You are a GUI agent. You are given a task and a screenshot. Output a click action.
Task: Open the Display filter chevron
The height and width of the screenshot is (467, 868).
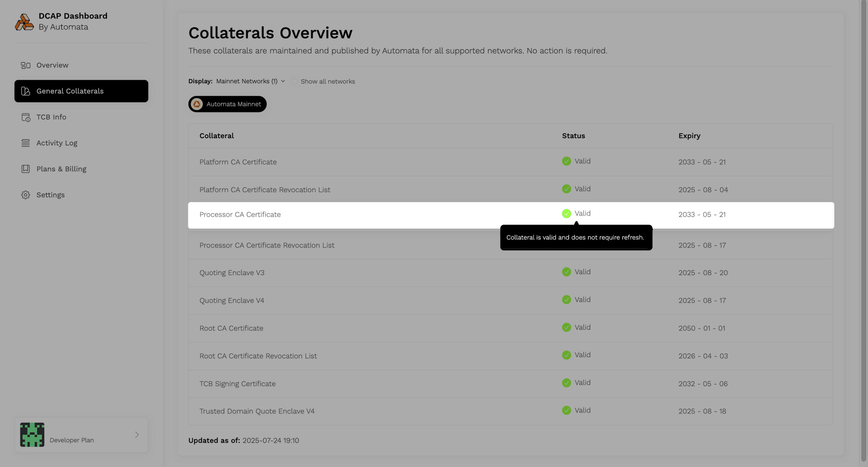point(283,81)
